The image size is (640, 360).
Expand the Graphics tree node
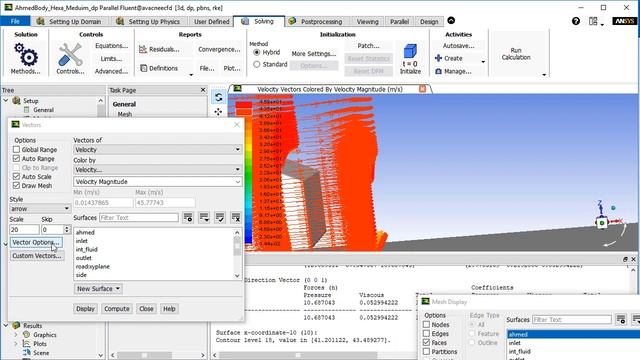(x=16, y=335)
